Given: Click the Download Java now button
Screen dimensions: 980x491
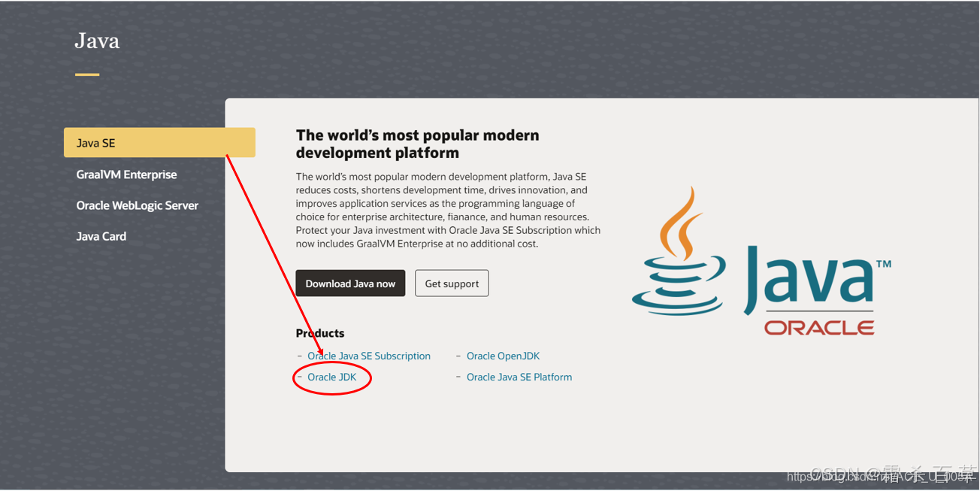Looking at the screenshot, I should (350, 283).
